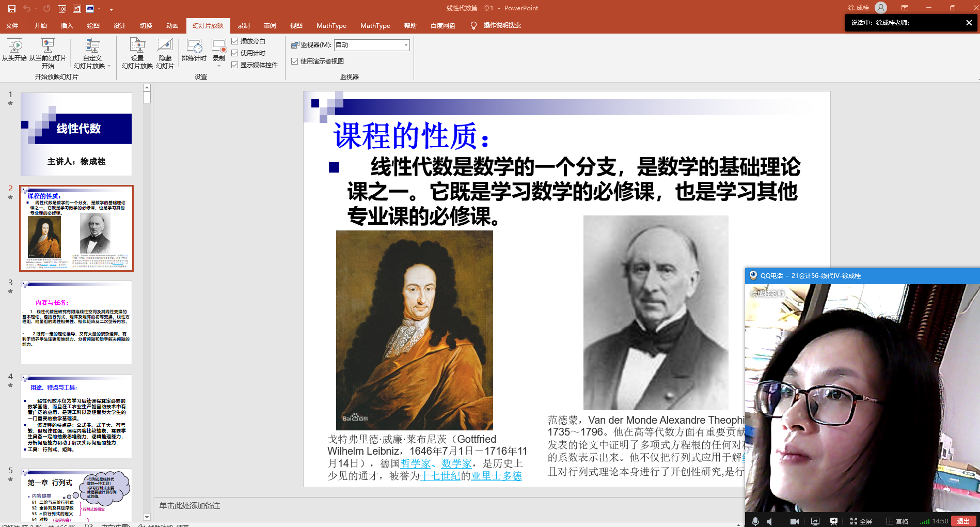980x527 pixels.
Task: Mute microphone in QQ电话 window
Action: (755, 521)
